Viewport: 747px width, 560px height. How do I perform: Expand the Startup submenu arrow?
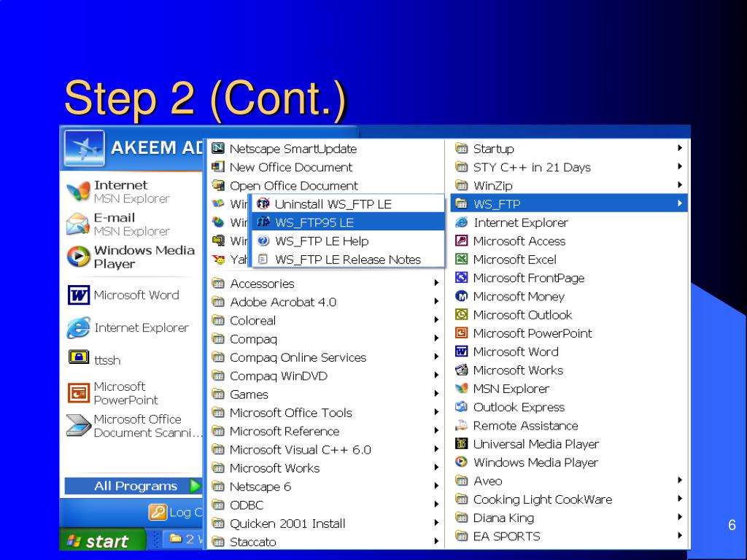pyautogui.click(x=680, y=148)
